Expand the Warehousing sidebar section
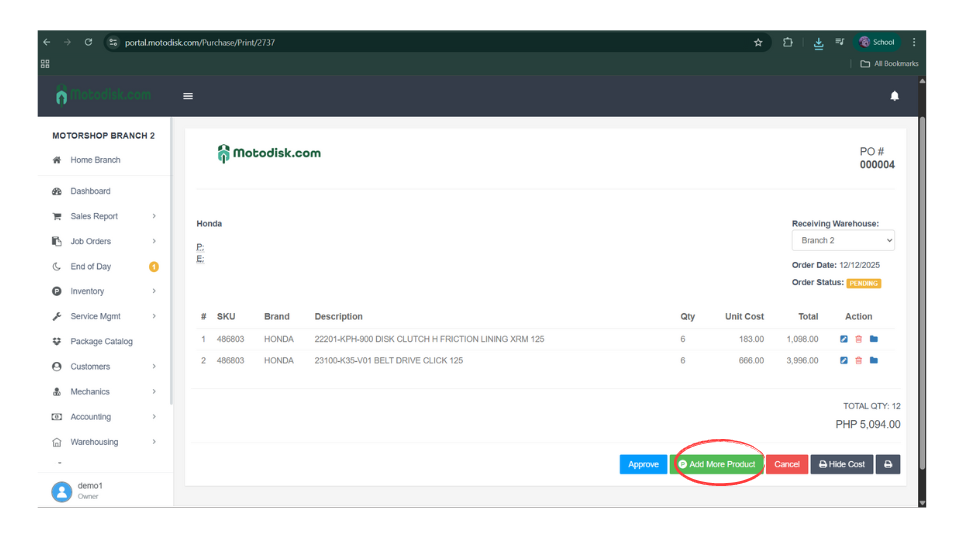 tap(94, 442)
